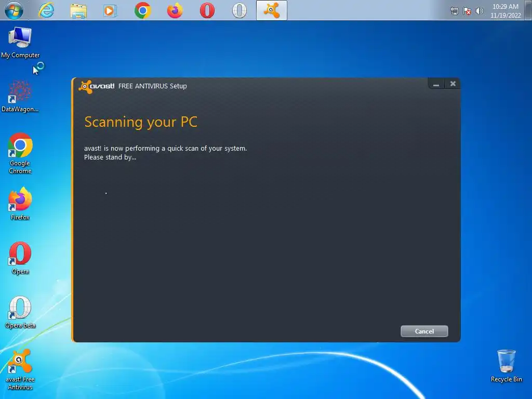Select the My Computer desktop icon
532x399 pixels.
pyautogui.click(x=20, y=43)
